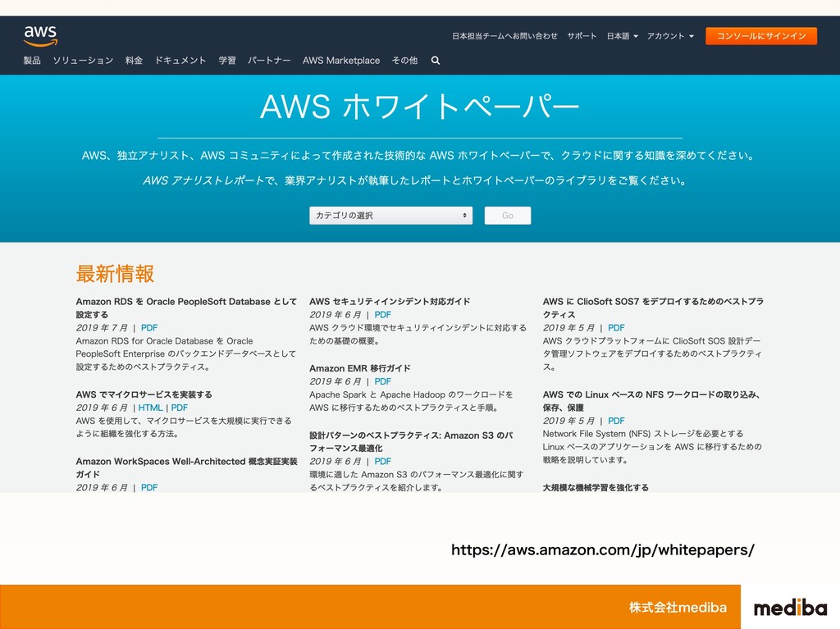Open HTML version of マイクロサービスを実装する
The image size is (840, 629).
(x=151, y=408)
